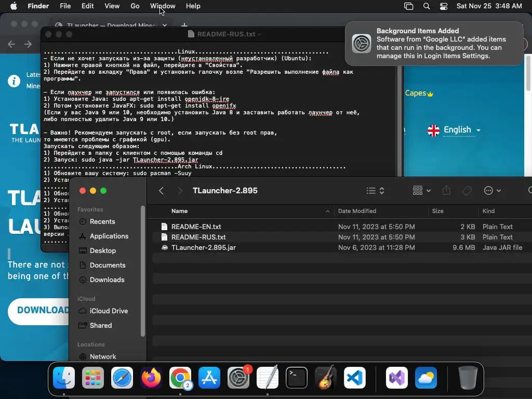Image resolution: width=532 pixels, height=399 pixels.
Task: Open the Trash in the Dock
Action: 468,378
